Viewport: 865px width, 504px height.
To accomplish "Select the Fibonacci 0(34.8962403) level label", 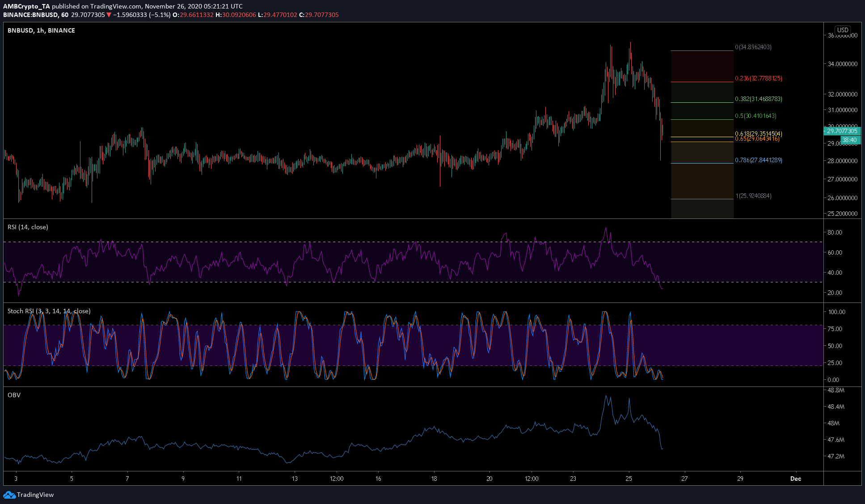I will click(753, 47).
